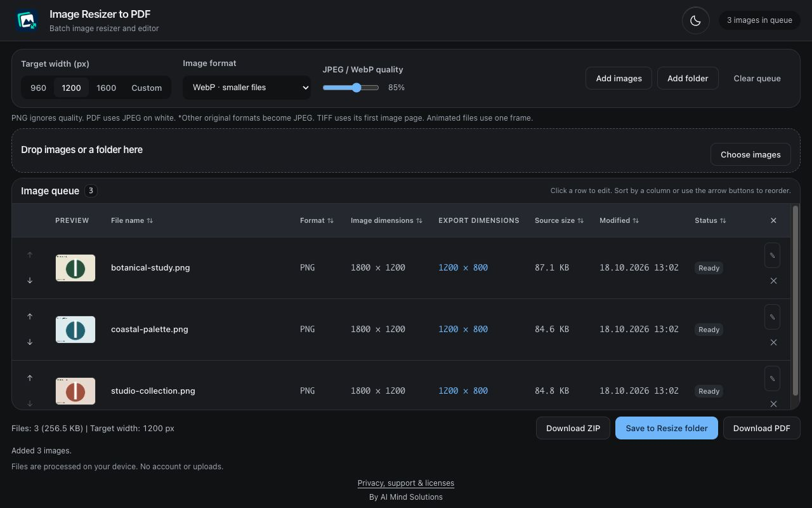Click Choose images button

pyautogui.click(x=750, y=154)
